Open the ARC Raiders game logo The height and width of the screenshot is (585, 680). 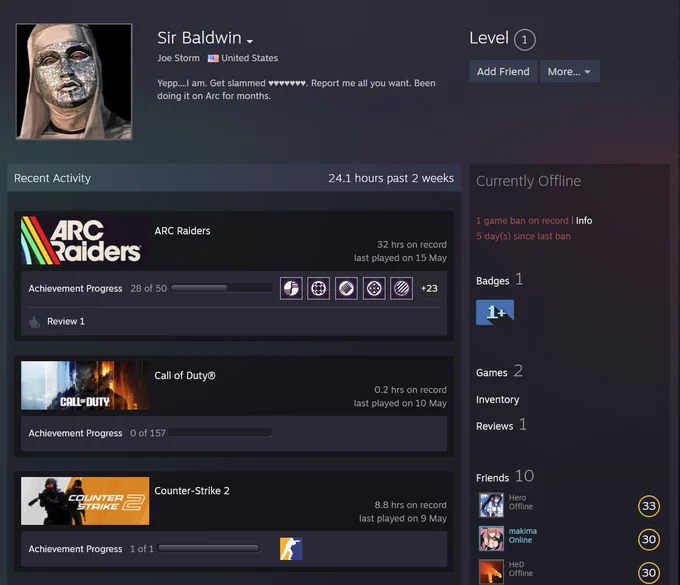click(85, 241)
